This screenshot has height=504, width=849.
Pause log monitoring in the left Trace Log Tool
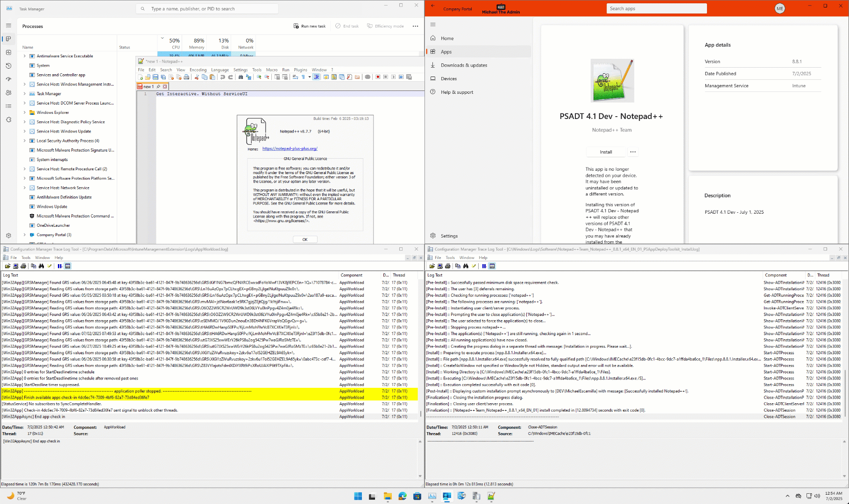[x=59, y=266]
